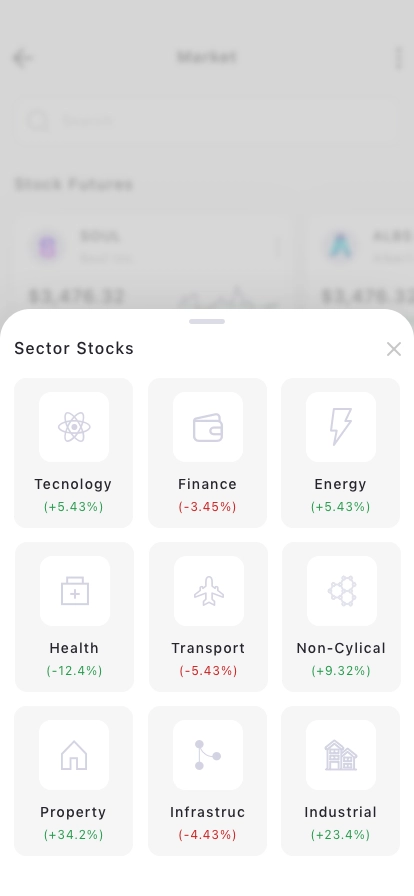Viewport: 414px width, 896px height.
Task: Select the Transport airplane icon
Action: (x=209, y=591)
